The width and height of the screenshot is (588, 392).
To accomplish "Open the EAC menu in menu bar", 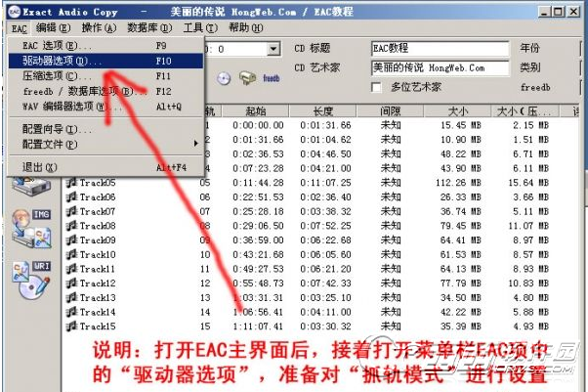I will pyautogui.click(x=19, y=28).
